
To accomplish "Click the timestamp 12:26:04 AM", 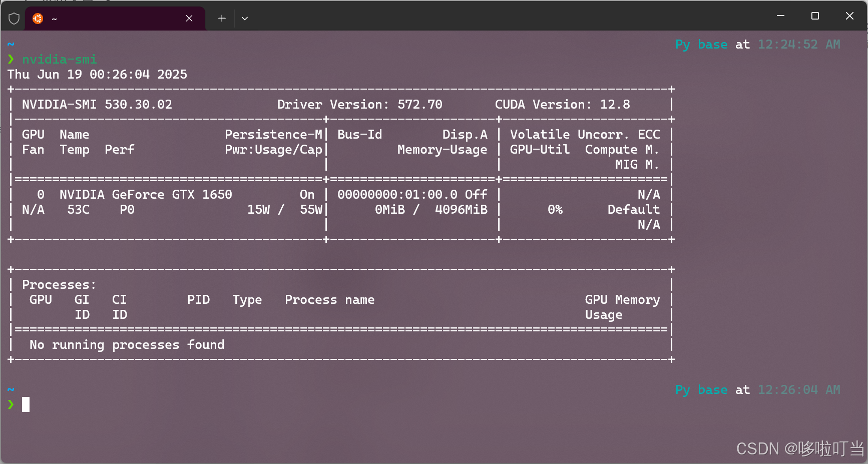I will click(798, 389).
